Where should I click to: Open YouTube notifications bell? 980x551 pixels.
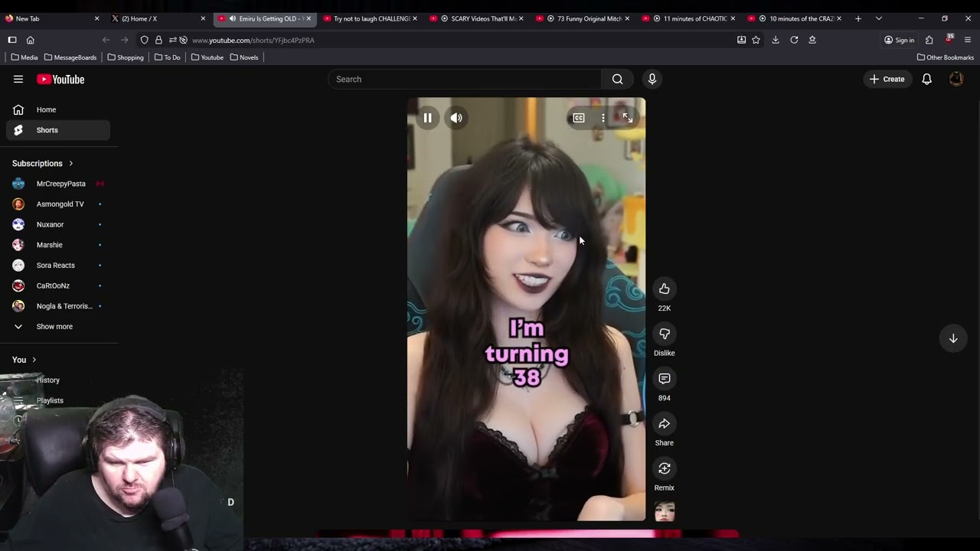click(926, 79)
